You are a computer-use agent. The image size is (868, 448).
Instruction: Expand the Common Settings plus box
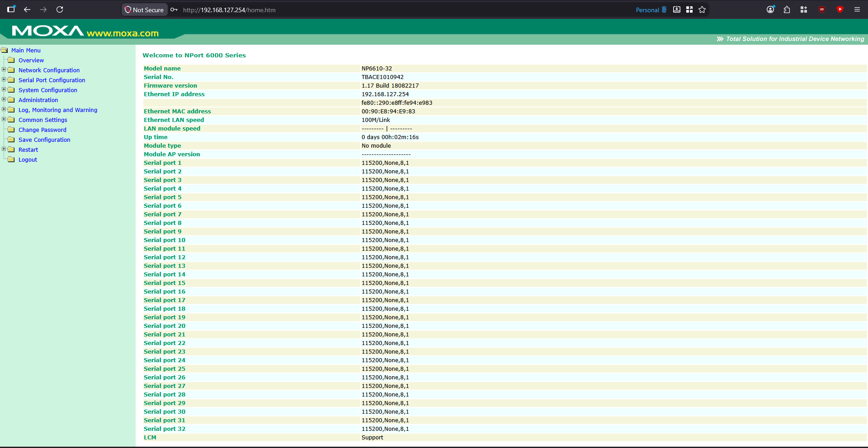pos(4,119)
